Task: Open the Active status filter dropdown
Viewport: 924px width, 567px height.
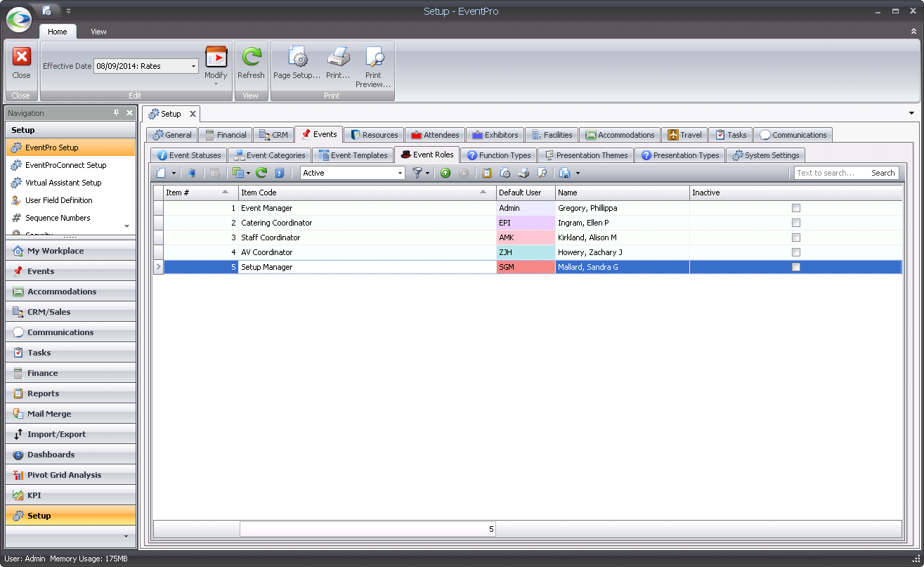Action: pos(401,173)
